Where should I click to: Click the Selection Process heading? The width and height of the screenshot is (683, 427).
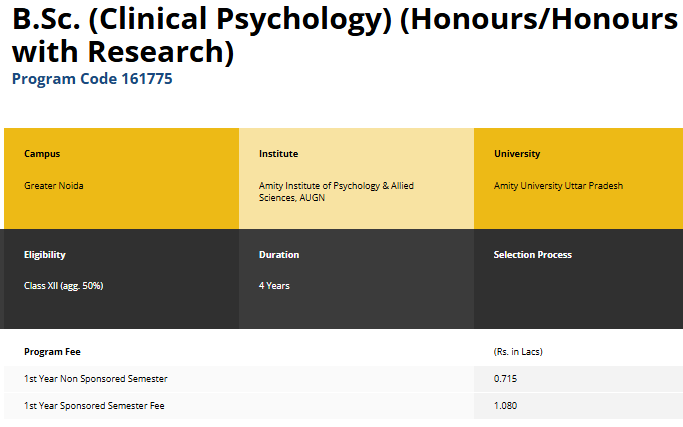pyautogui.click(x=532, y=255)
